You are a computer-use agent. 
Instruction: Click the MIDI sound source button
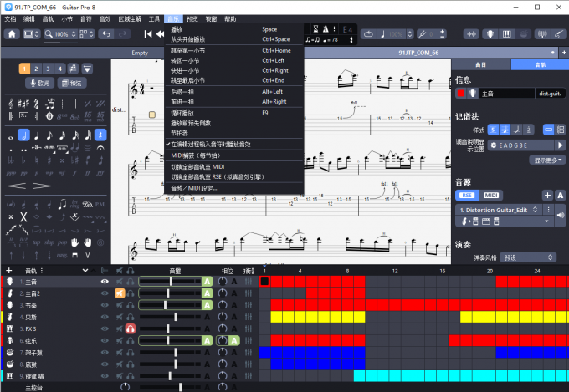pyautogui.click(x=492, y=195)
